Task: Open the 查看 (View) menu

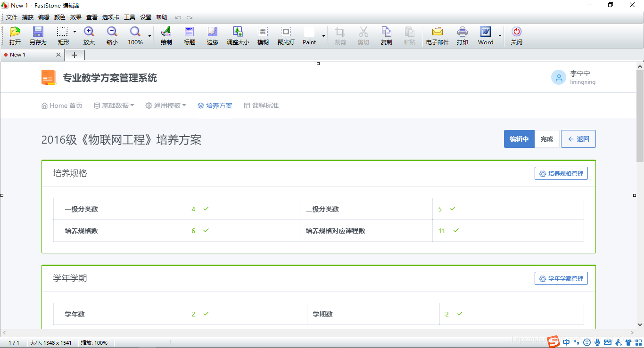Action: point(92,17)
